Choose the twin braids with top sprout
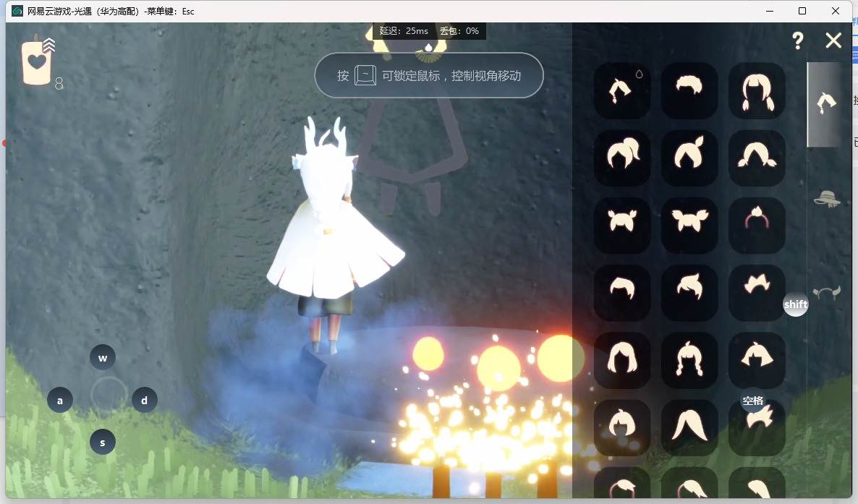Image resolution: width=858 pixels, height=504 pixels. point(689,360)
